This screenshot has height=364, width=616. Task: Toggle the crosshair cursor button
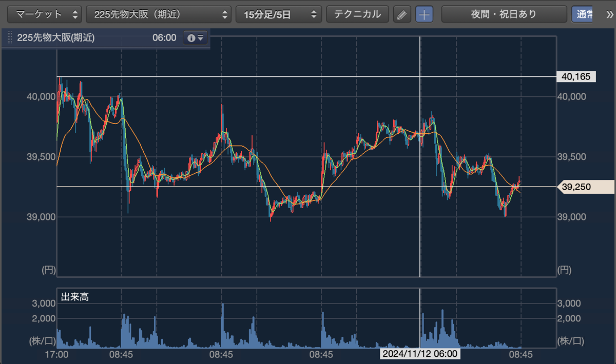(x=424, y=14)
